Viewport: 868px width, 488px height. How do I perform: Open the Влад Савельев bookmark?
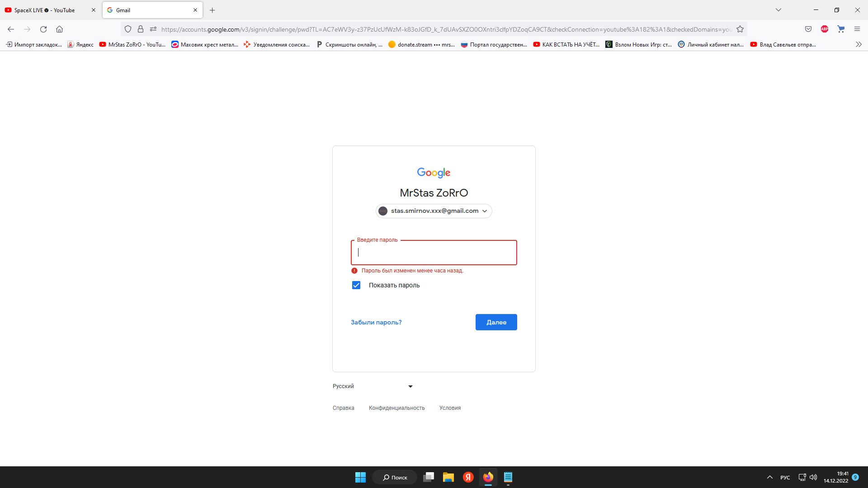783,44
